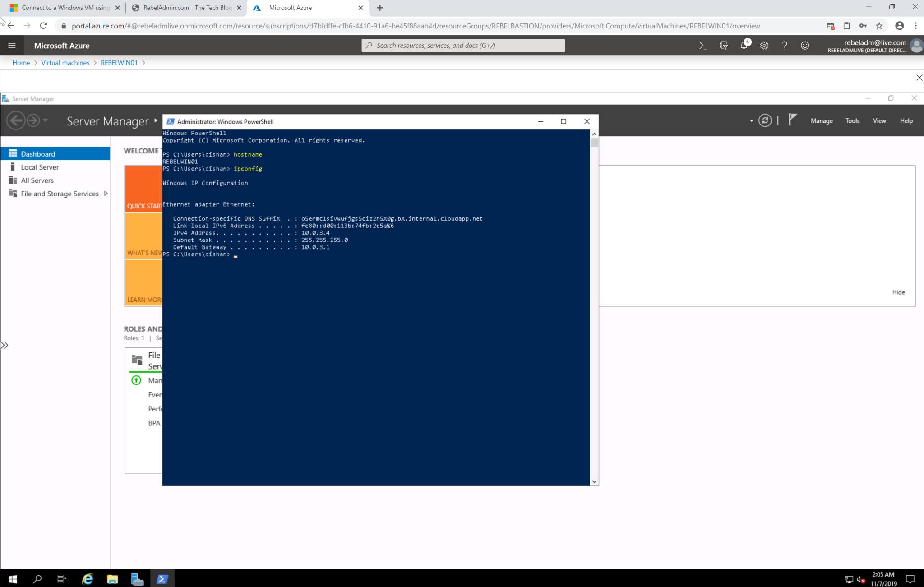Open Azure portal settings gear
Viewport: 924px width, 587px height.
[764, 45]
